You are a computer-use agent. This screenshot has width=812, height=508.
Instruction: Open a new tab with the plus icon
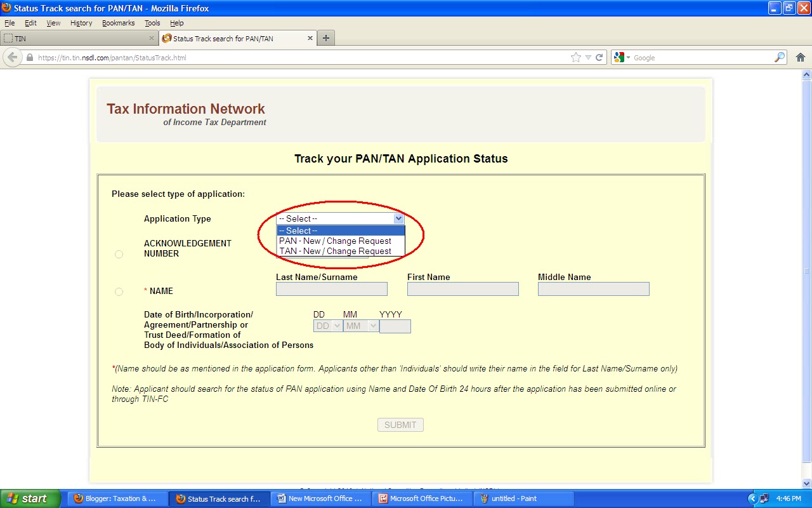point(325,37)
